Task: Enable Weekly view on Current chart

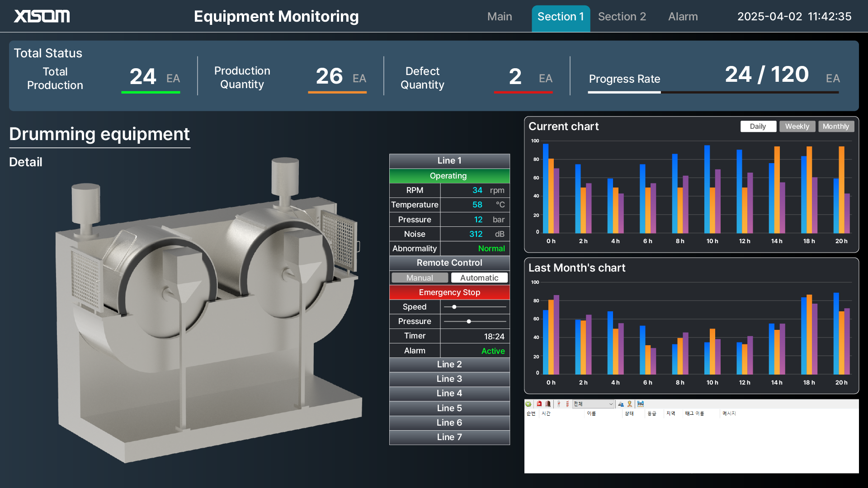Action: [797, 126]
